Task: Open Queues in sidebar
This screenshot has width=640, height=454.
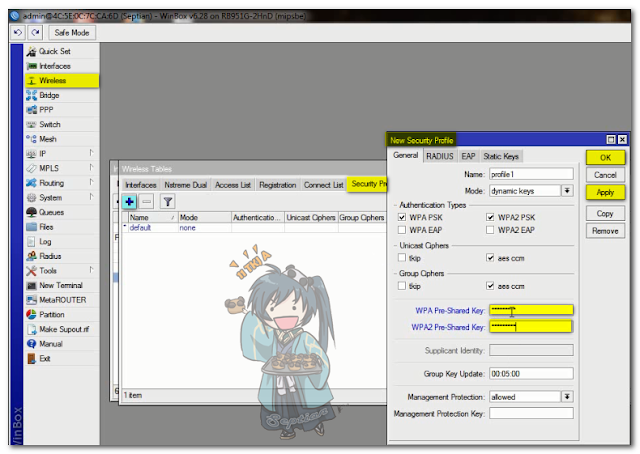Action: [62, 212]
